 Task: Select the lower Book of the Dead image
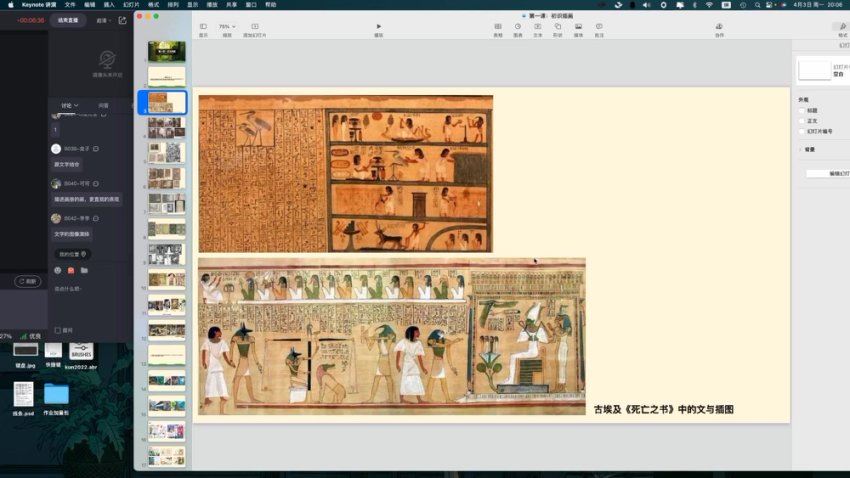[391, 337]
